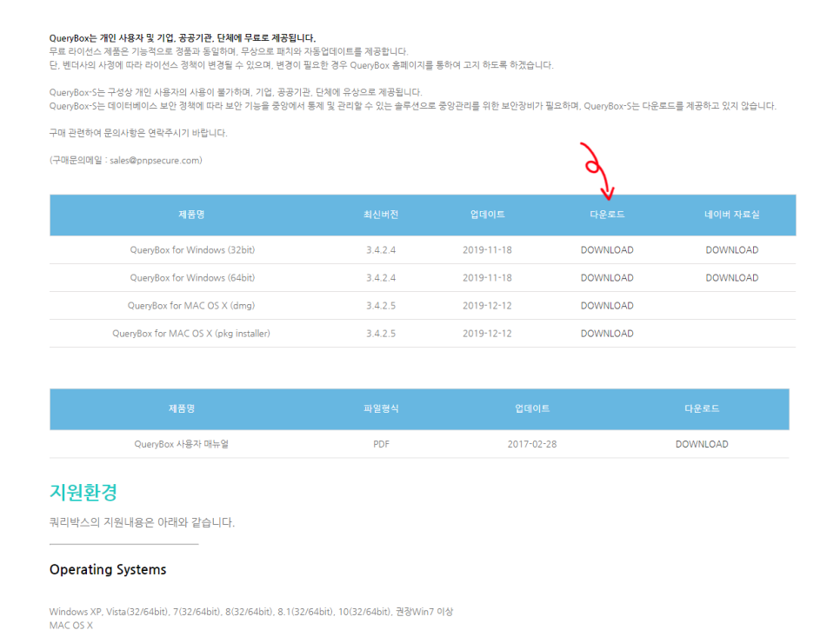Image resolution: width=840 pixels, height=630 pixels.
Task: Click the first table's 업데이트 column header
Action: click(488, 215)
